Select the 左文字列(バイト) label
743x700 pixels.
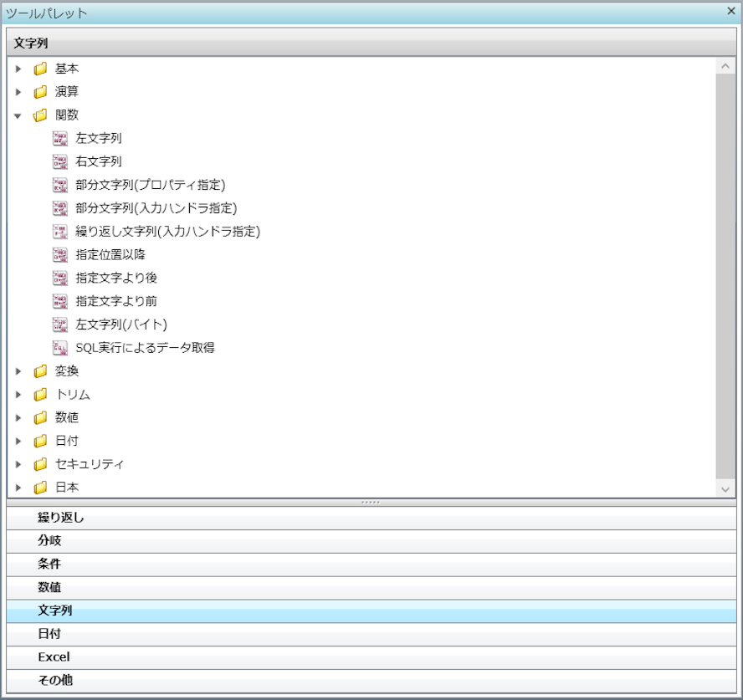tap(121, 324)
